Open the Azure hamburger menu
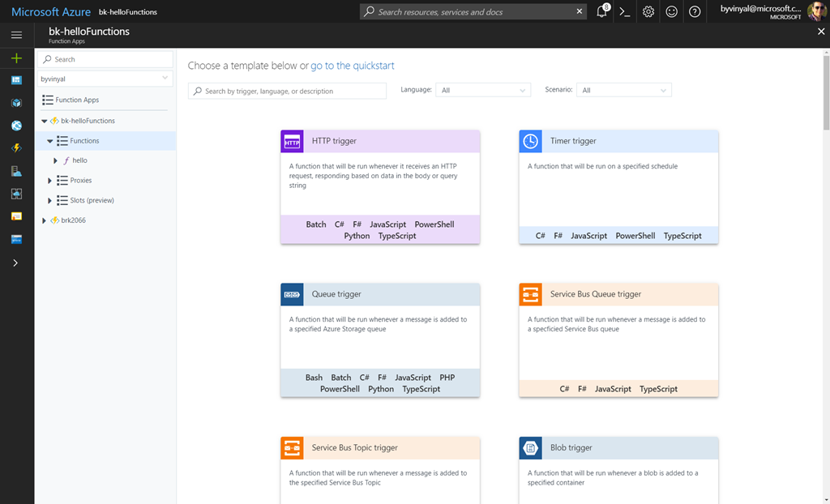Viewport: 830px width, 504px height. click(x=16, y=35)
